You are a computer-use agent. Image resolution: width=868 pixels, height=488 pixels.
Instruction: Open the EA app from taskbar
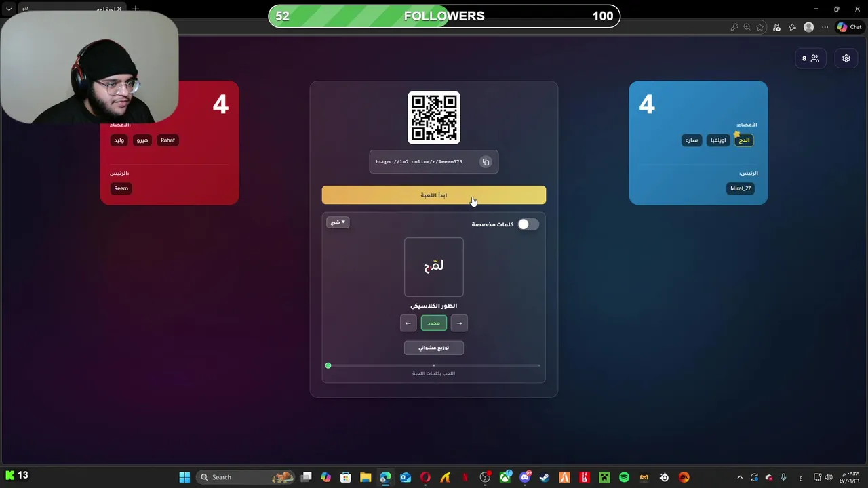click(x=684, y=477)
